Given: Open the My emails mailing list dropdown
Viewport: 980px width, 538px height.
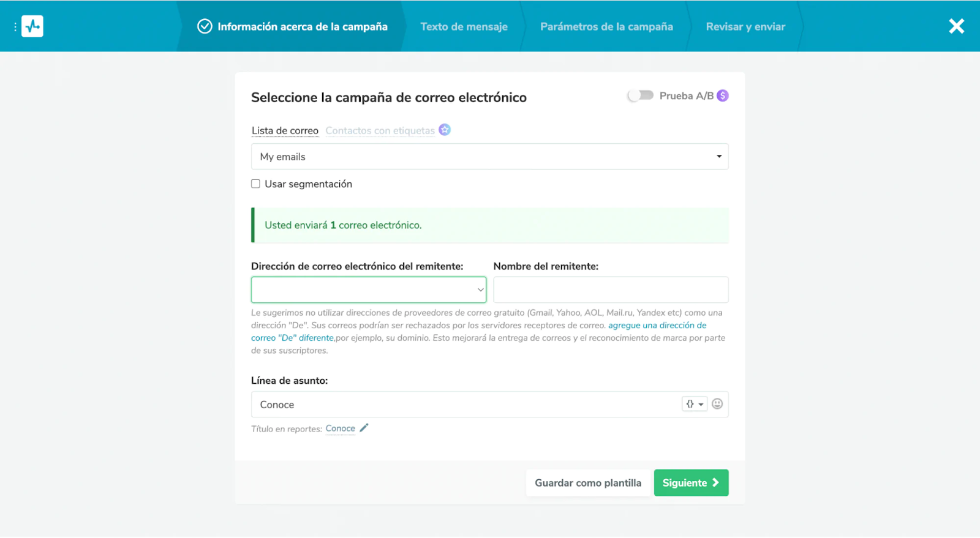Looking at the screenshot, I should coord(489,157).
